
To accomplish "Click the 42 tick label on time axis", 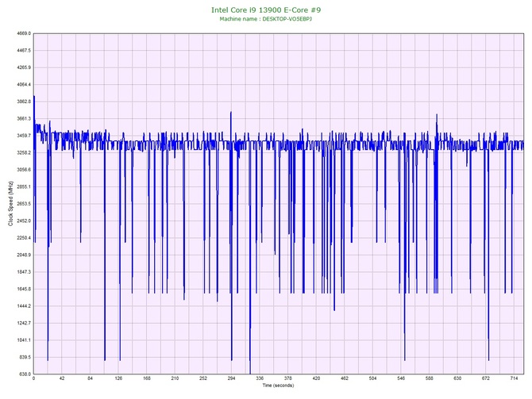I will 62,378.
